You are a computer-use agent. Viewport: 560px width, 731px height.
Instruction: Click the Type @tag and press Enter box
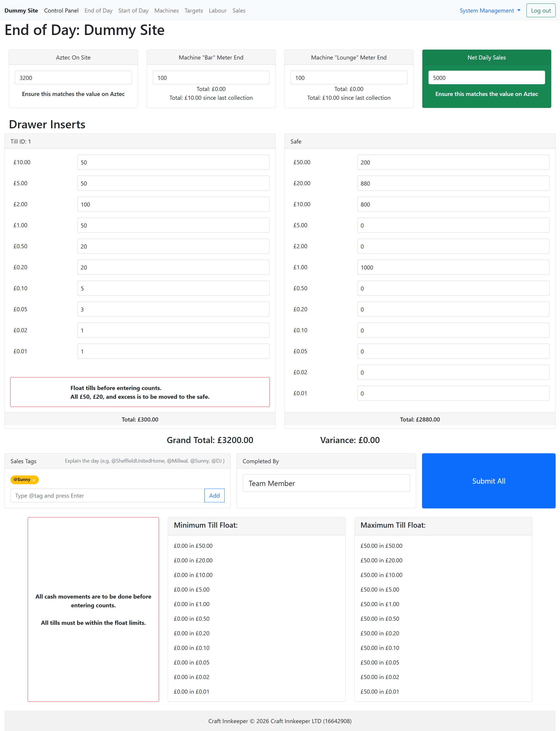[x=107, y=495]
